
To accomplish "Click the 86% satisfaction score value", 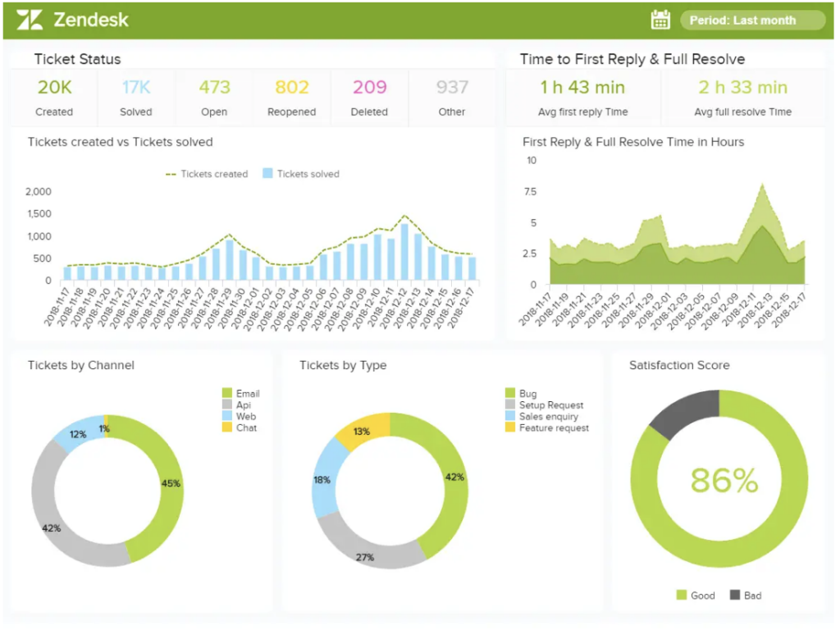I will tap(724, 480).
